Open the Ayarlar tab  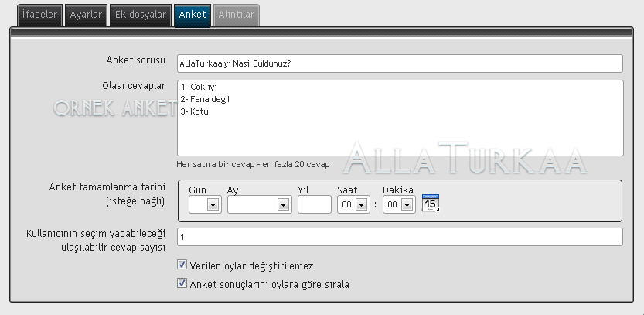(84, 15)
